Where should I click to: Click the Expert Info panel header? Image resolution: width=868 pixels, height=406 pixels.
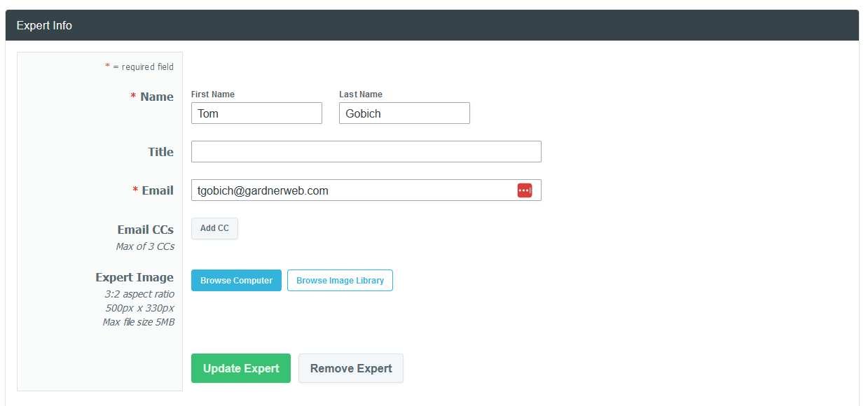(x=432, y=25)
